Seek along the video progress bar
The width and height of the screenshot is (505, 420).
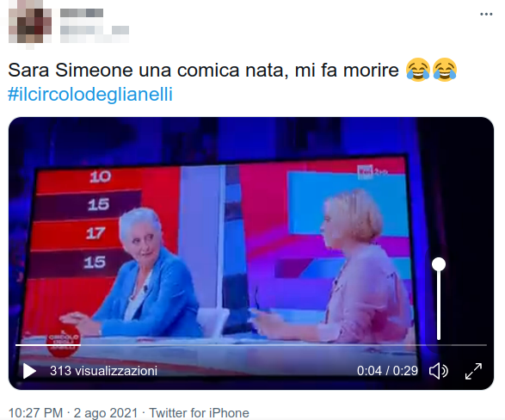pyautogui.click(x=251, y=345)
